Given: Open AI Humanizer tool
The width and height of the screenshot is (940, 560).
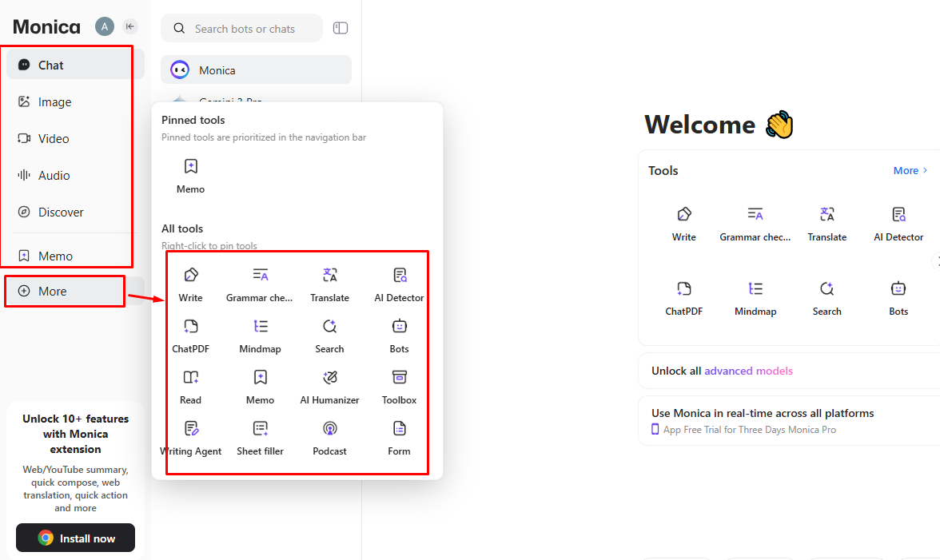Looking at the screenshot, I should pyautogui.click(x=329, y=387).
